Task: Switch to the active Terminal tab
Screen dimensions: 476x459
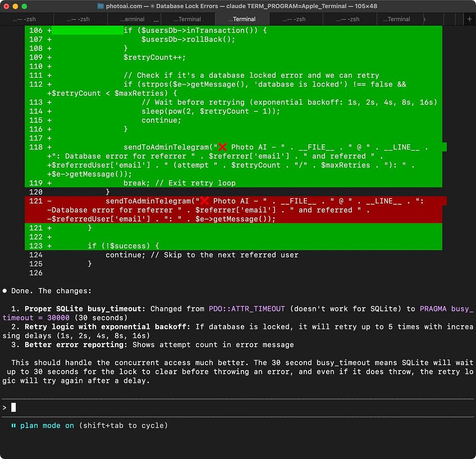Action: pos(242,19)
